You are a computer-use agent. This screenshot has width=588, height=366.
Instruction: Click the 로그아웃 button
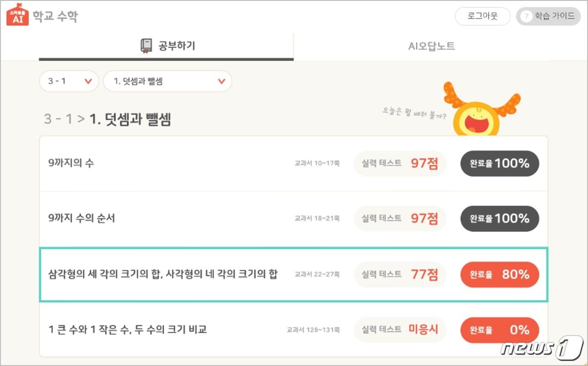[x=483, y=16]
